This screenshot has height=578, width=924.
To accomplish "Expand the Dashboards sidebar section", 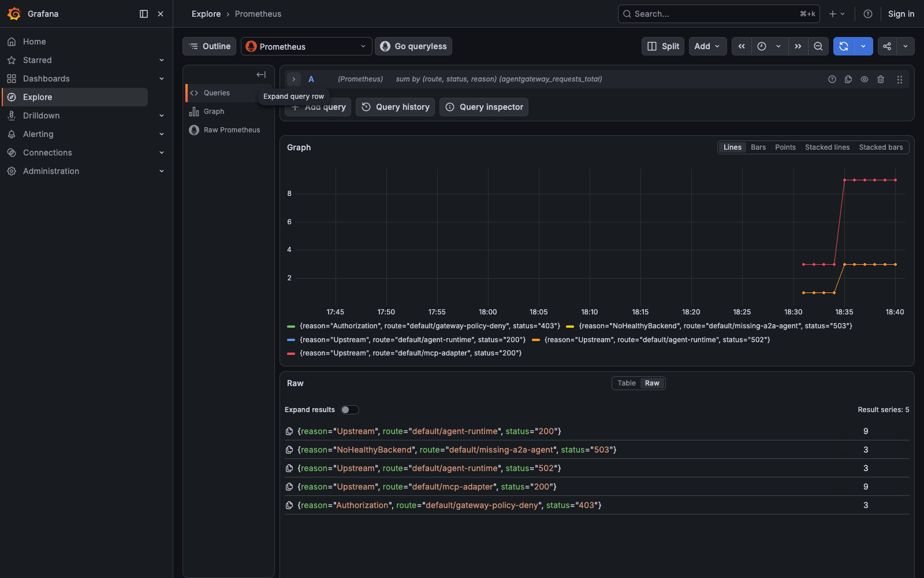I will click(162, 79).
